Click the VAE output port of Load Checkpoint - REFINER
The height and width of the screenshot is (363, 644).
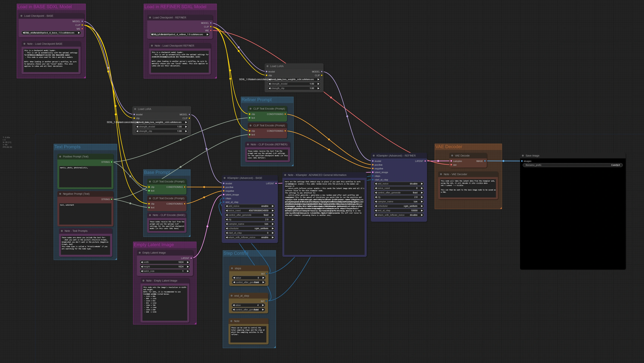[x=211, y=31]
